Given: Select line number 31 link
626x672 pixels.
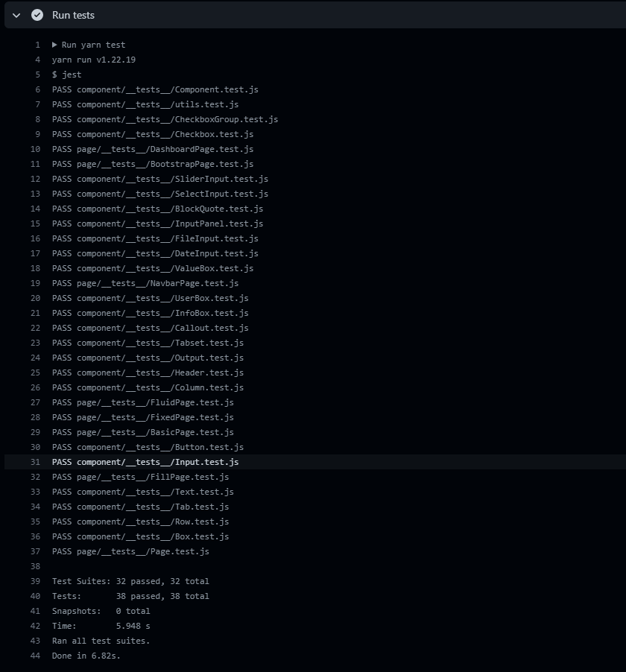Looking at the screenshot, I should point(35,462).
